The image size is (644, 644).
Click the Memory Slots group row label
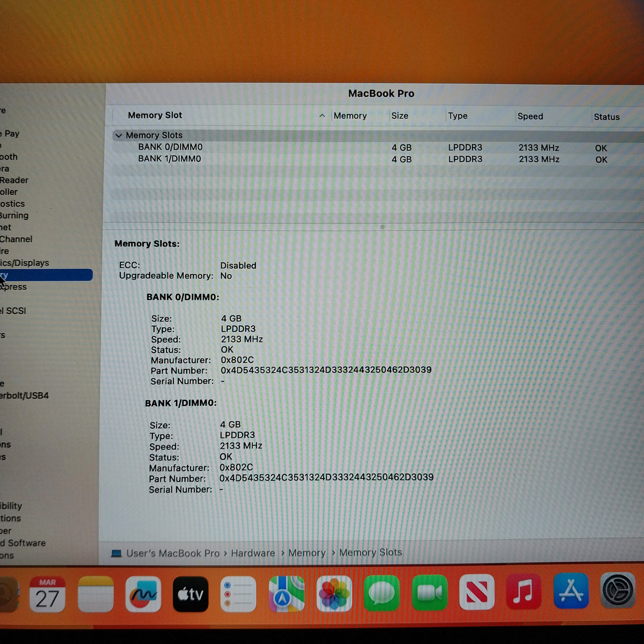[154, 135]
